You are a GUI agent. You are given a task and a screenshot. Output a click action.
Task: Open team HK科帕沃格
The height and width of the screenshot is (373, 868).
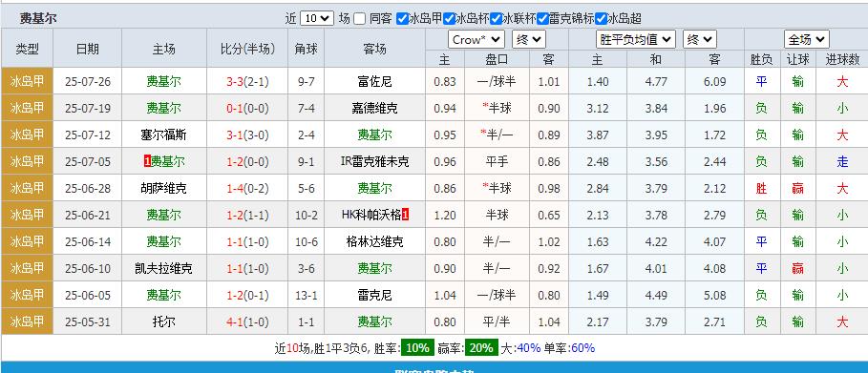[371, 215]
